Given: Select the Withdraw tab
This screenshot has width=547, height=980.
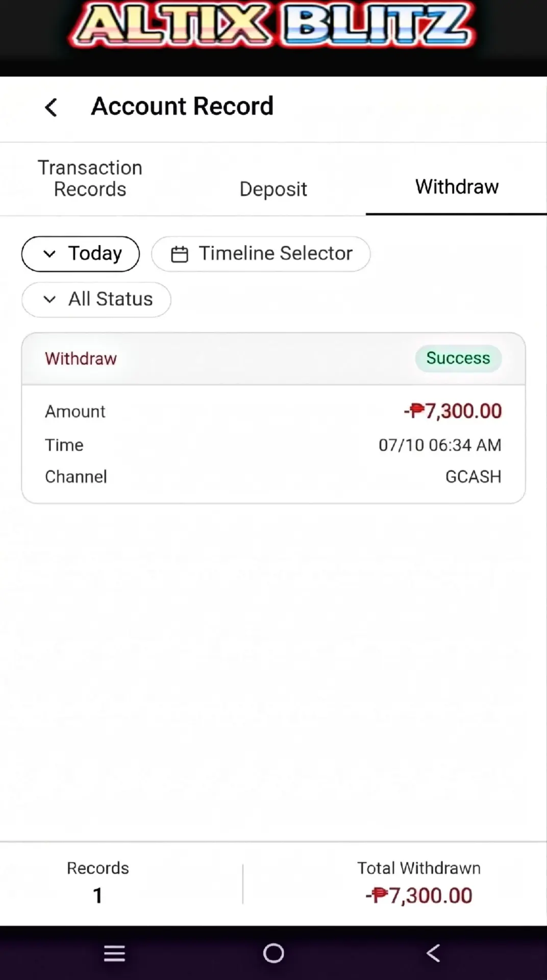Looking at the screenshot, I should 457,187.
